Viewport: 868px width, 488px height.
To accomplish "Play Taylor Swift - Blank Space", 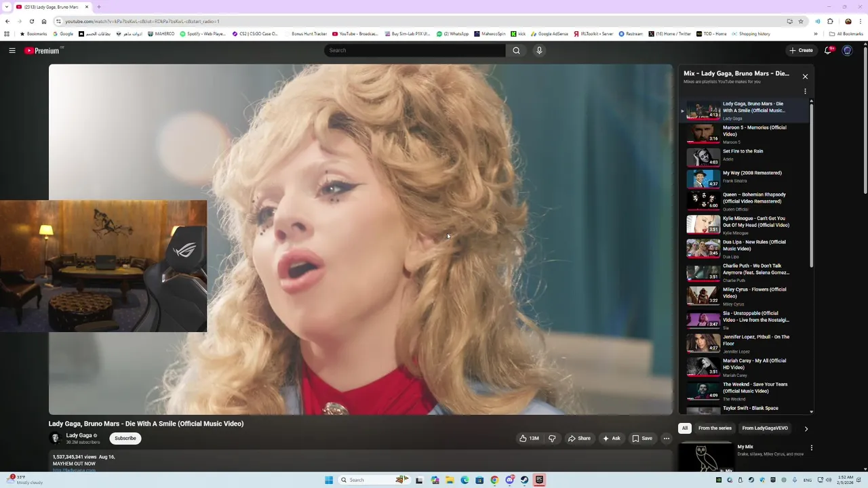I will click(745, 409).
